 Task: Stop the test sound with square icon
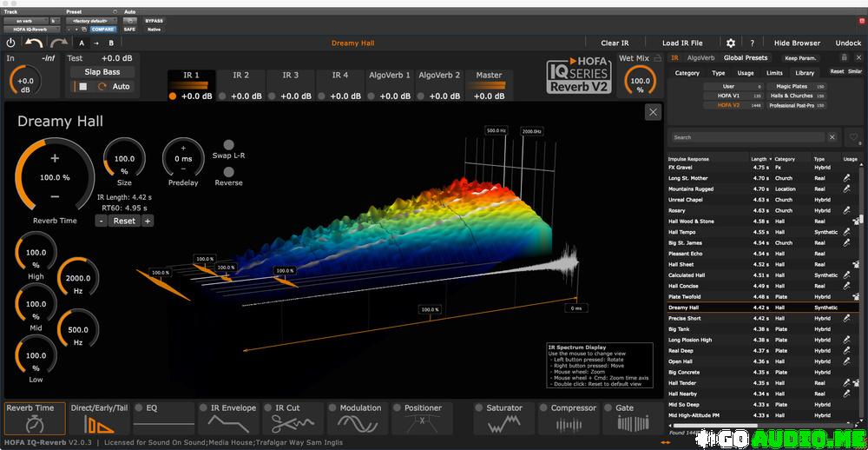click(83, 87)
